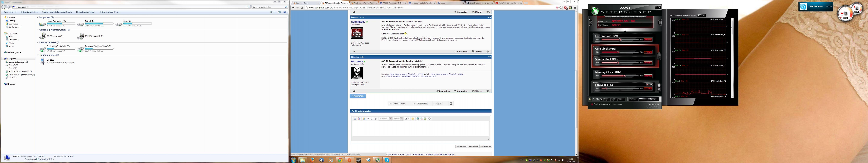Open the Größe font size dropdown
The height and width of the screenshot is (163, 868).
398,119
